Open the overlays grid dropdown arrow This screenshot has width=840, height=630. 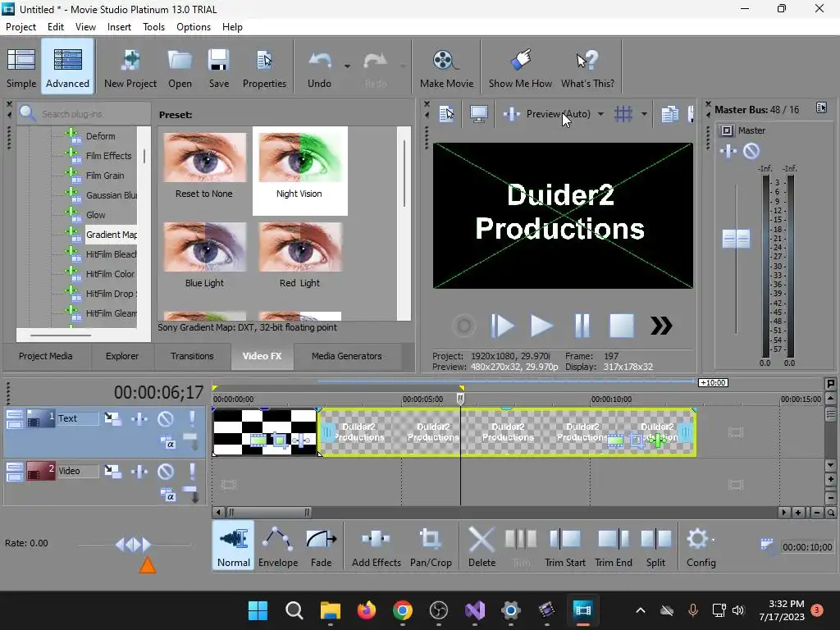[x=644, y=114]
